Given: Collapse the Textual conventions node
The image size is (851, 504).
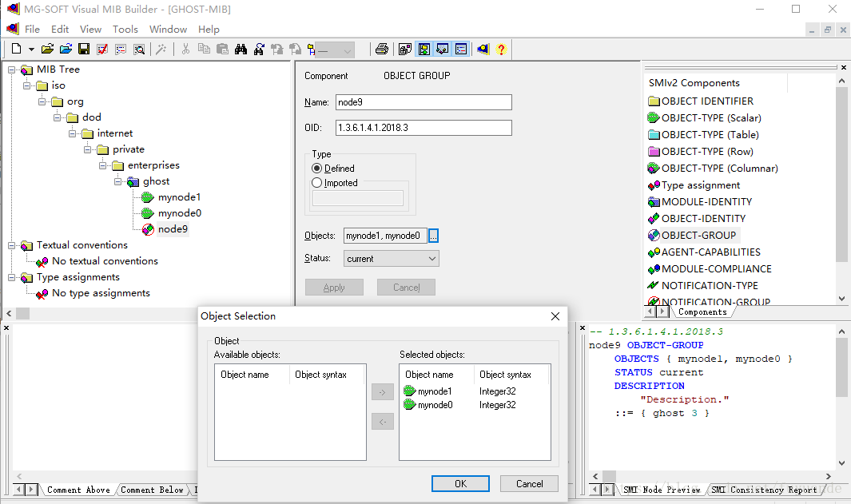Looking at the screenshot, I should (x=11, y=245).
